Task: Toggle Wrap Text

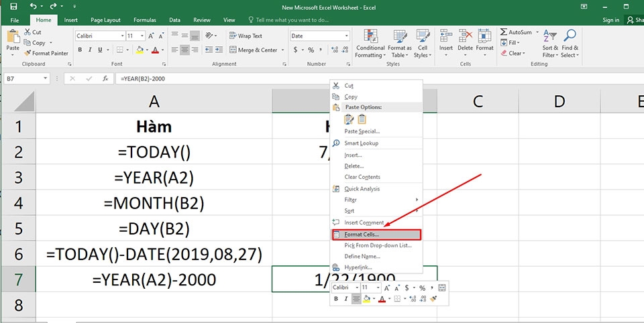Action: (x=246, y=36)
